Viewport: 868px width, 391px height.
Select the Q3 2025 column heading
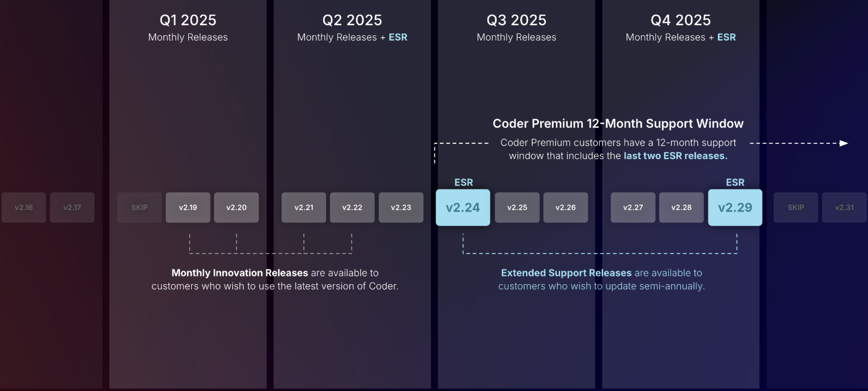pyautogui.click(x=516, y=21)
